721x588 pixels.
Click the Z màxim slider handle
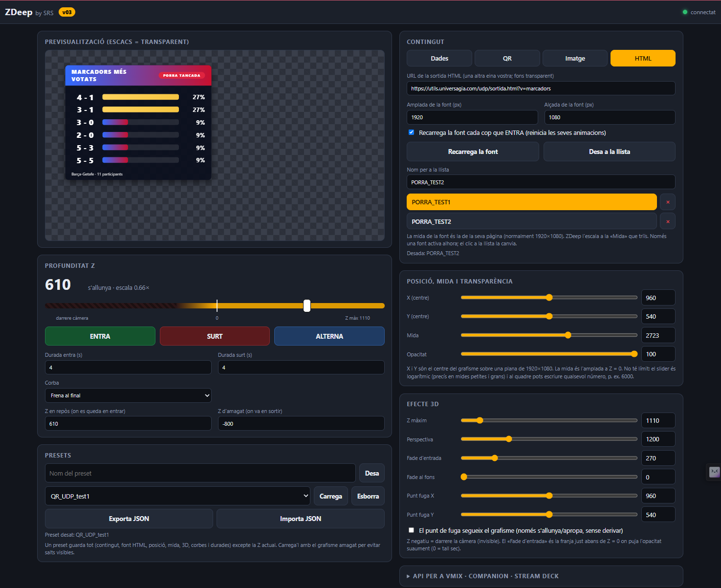pyautogui.click(x=480, y=420)
